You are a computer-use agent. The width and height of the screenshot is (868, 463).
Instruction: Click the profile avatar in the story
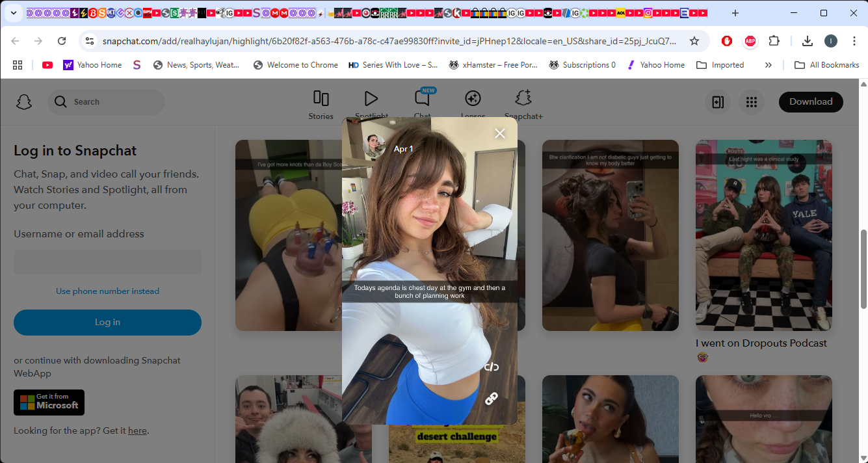pos(374,146)
